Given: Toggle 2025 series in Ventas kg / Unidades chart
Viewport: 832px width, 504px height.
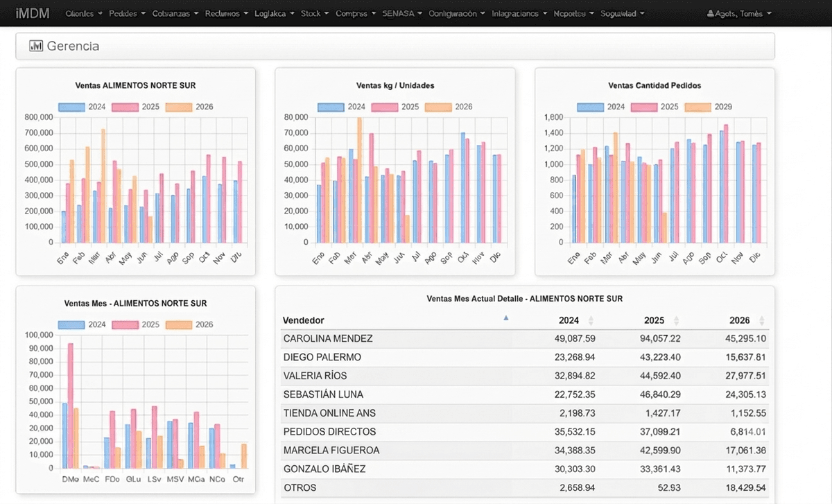Looking at the screenshot, I should coord(395,107).
